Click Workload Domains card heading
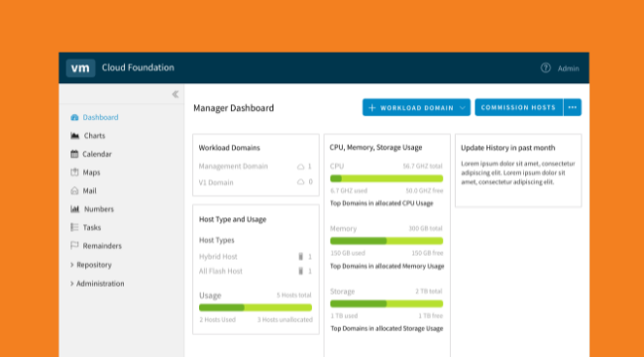The height and width of the screenshot is (357, 644). (x=230, y=148)
